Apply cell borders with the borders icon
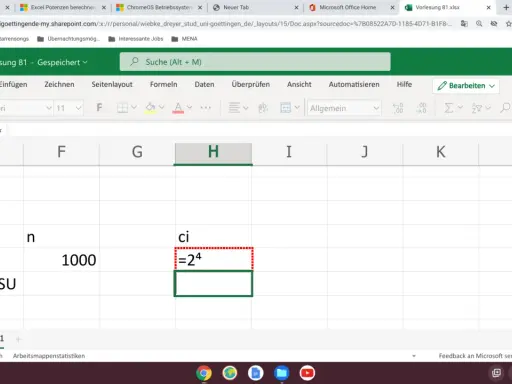512x384 pixels. (122, 108)
